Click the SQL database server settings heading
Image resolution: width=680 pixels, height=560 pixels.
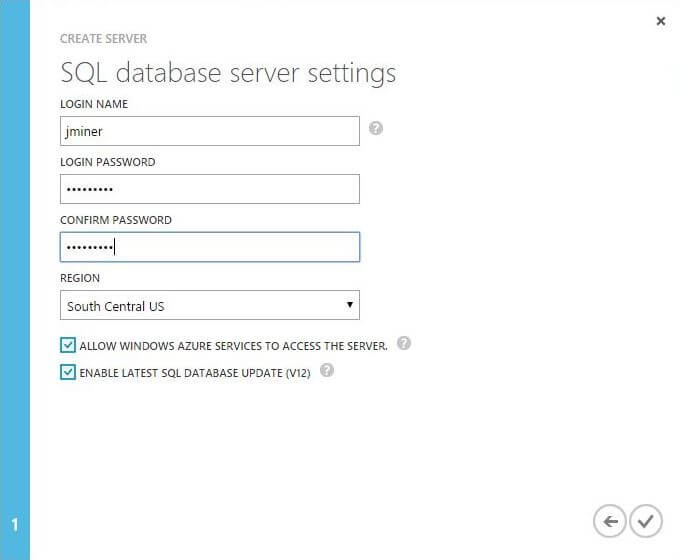tap(228, 73)
